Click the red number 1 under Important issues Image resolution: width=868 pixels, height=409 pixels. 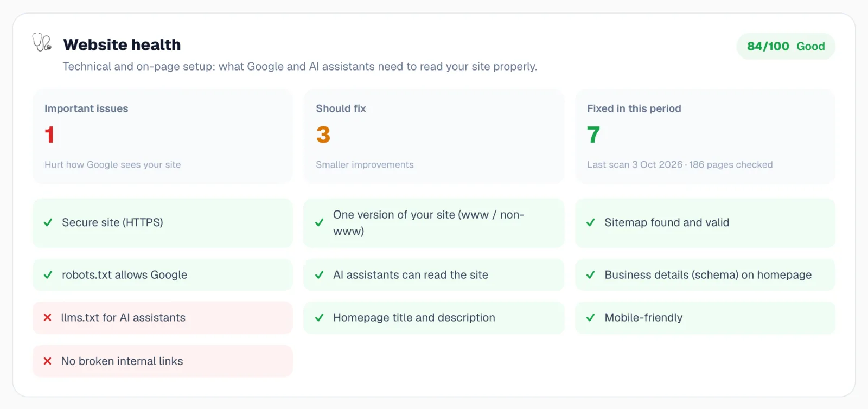[49, 135]
